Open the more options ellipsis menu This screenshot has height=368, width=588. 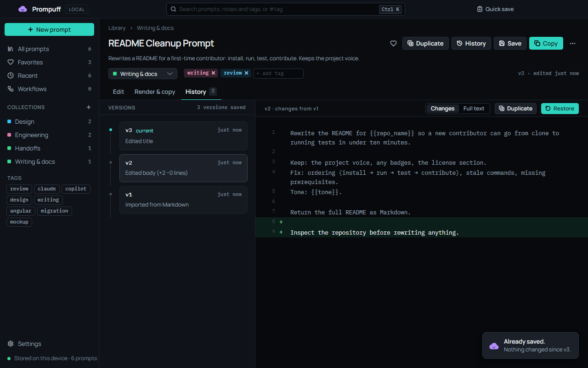coord(572,43)
